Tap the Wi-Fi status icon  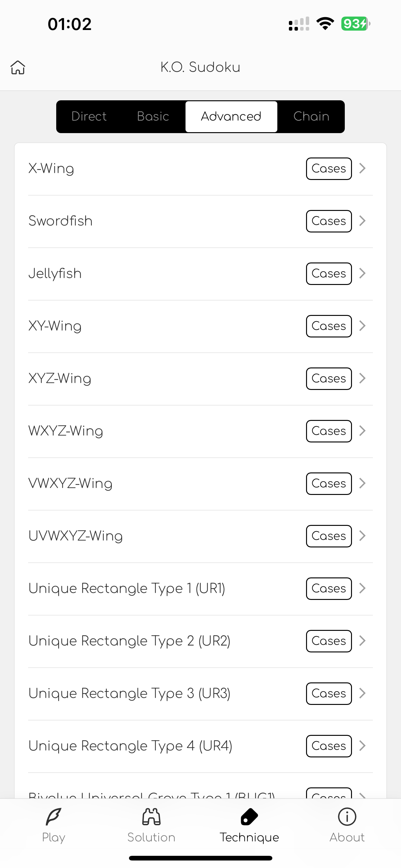[325, 23]
